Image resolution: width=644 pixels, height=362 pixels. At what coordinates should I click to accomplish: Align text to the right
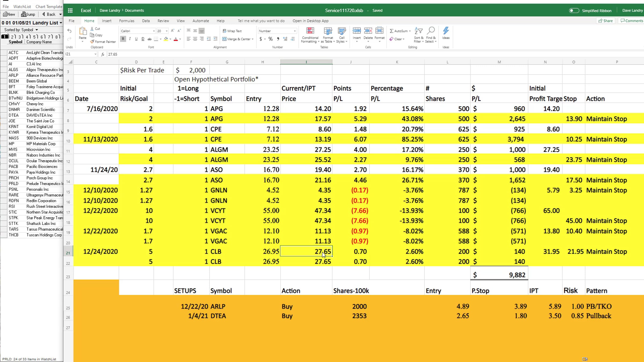(202, 39)
